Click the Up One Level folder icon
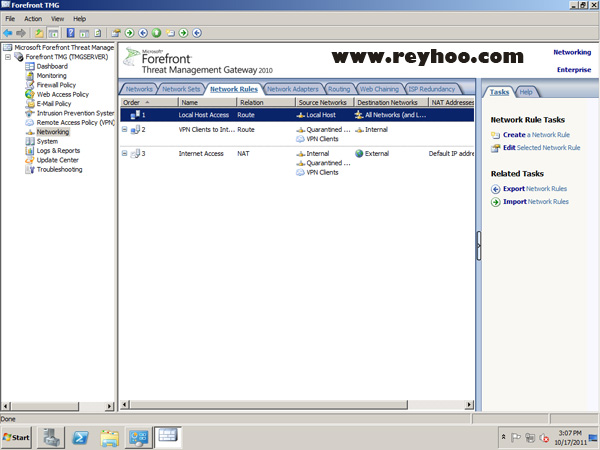Image resolution: width=600 pixels, height=450 pixels. (39, 33)
